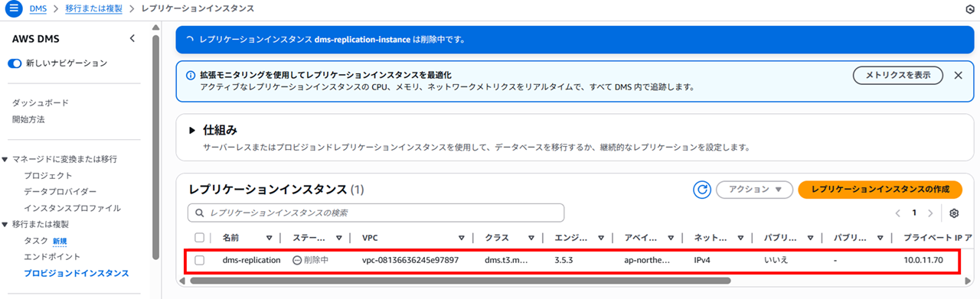The image size is (980, 299).
Task: Open プロジェクト in the sidebar
Action: pos(48,175)
